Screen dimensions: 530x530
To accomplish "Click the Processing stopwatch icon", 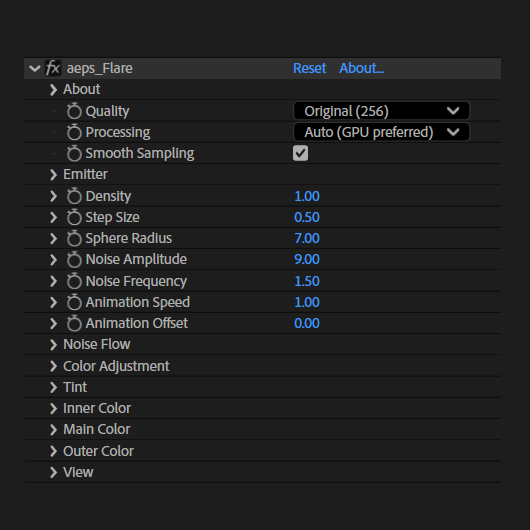I will pyautogui.click(x=74, y=132).
